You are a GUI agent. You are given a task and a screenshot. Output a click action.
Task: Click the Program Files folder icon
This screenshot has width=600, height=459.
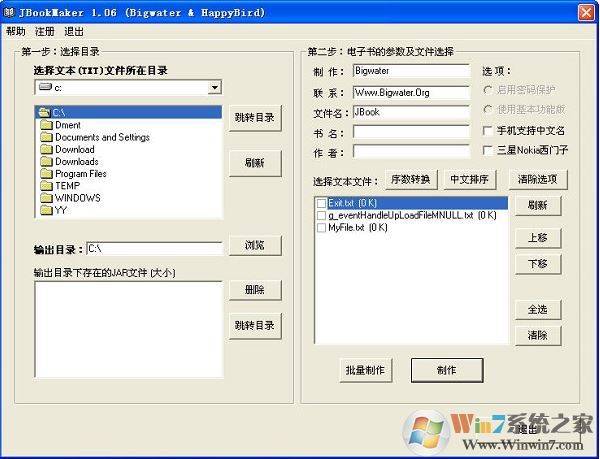pos(46,174)
